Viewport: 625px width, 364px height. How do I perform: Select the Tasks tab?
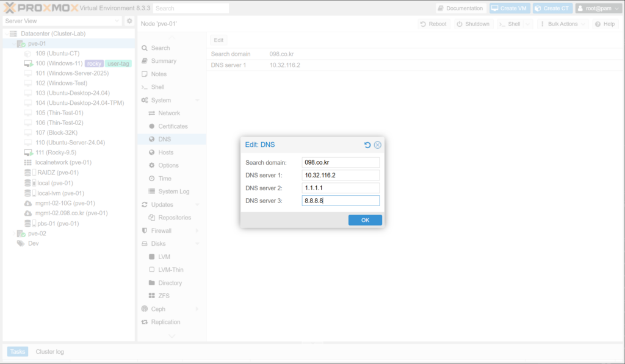pos(18,352)
